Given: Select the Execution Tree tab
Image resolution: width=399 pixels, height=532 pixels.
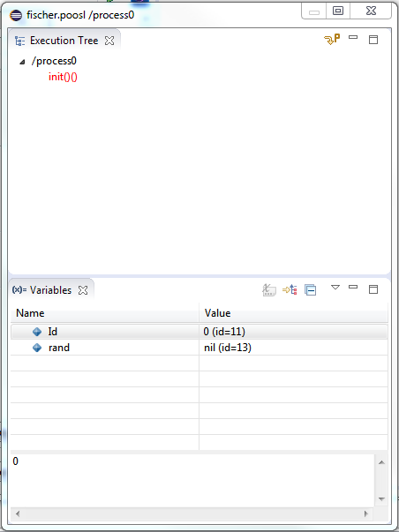Looking at the screenshot, I should tap(64, 41).
